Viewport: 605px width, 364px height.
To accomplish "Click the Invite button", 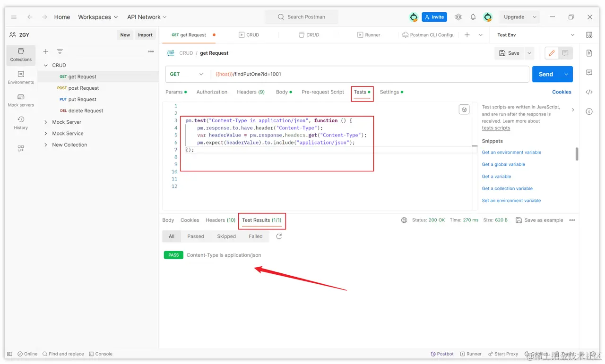I will tap(434, 17).
